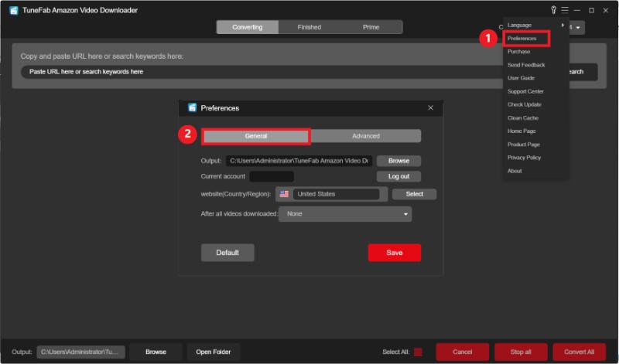Click the TuneFab app logo icon
This screenshot has height=364, width=619.
tap(14, 10)
